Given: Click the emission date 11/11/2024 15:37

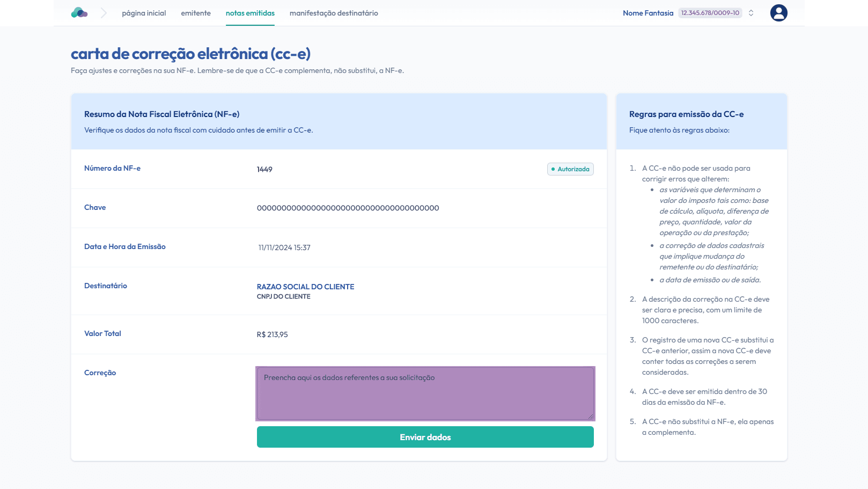Looking at the screenshot, I should pos(284,248).
